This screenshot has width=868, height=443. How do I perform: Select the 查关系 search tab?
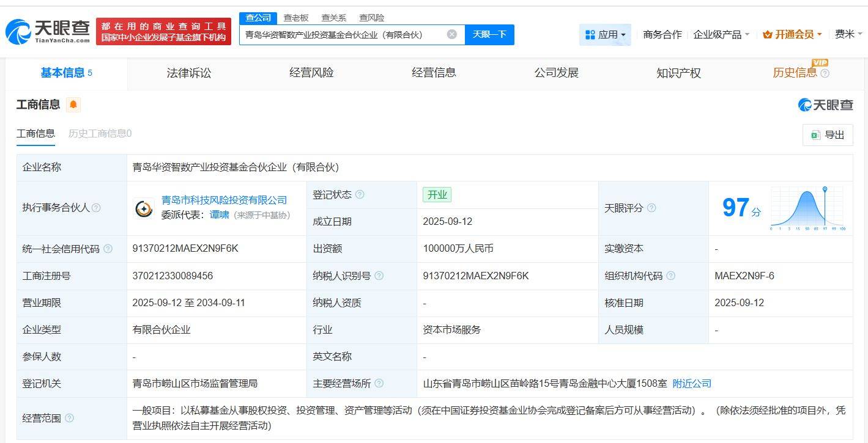pos(334,18)
